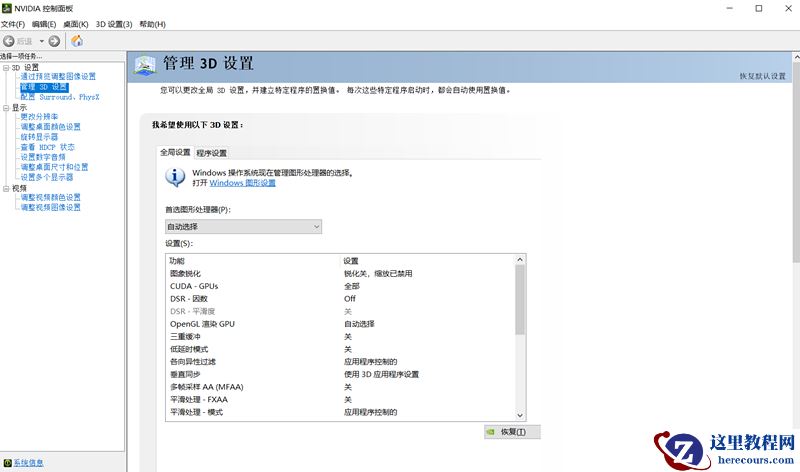Open the Home icon in toolbar
Image resolution: width=800 pixels, height=472 pixels.
pos(77,41)
